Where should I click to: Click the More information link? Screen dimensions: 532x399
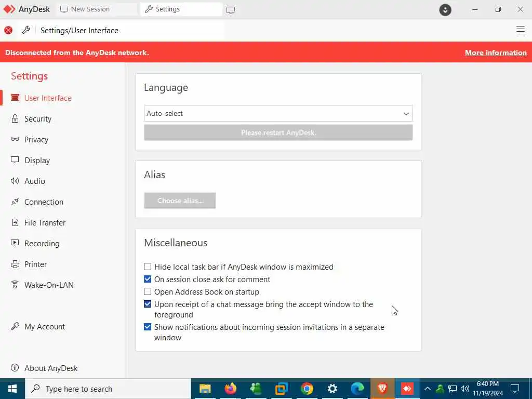(x=496, y=52)
